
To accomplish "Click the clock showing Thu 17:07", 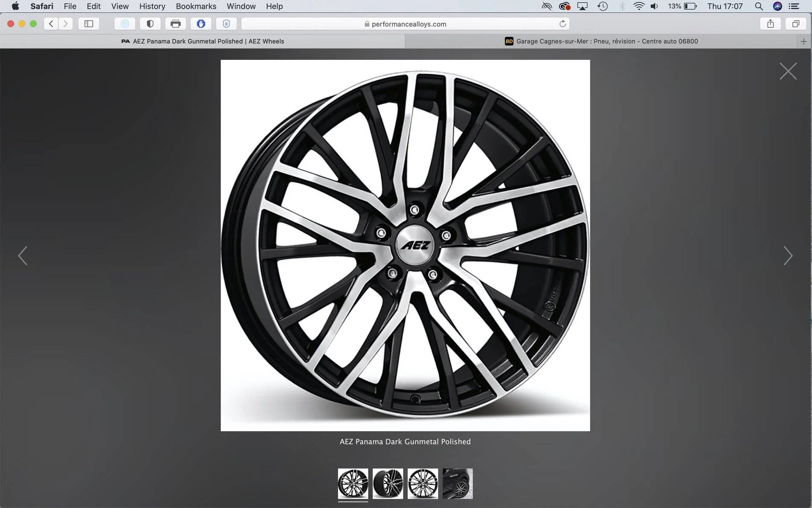I will pos(725,6).
